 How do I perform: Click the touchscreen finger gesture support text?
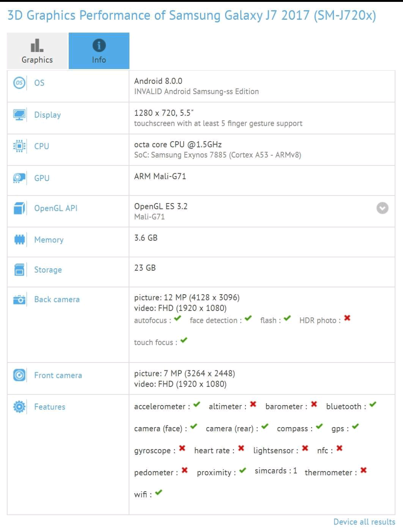click(x=218, y=124)
